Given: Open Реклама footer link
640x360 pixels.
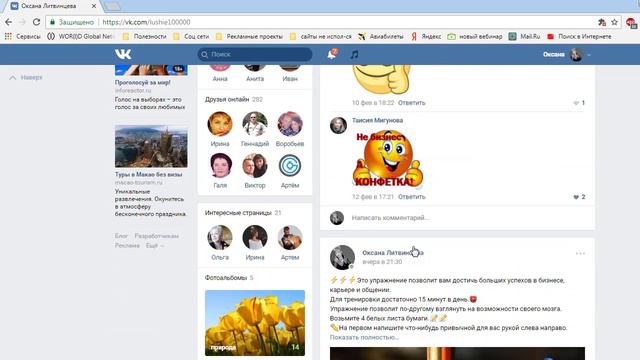Looking at the screenshot, I should (x=127, y=246).
